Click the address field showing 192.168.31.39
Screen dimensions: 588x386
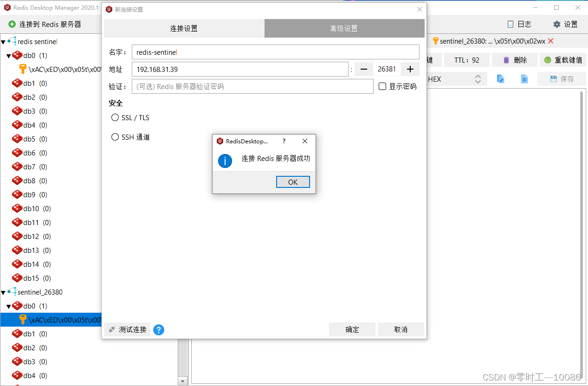point(240,69)
